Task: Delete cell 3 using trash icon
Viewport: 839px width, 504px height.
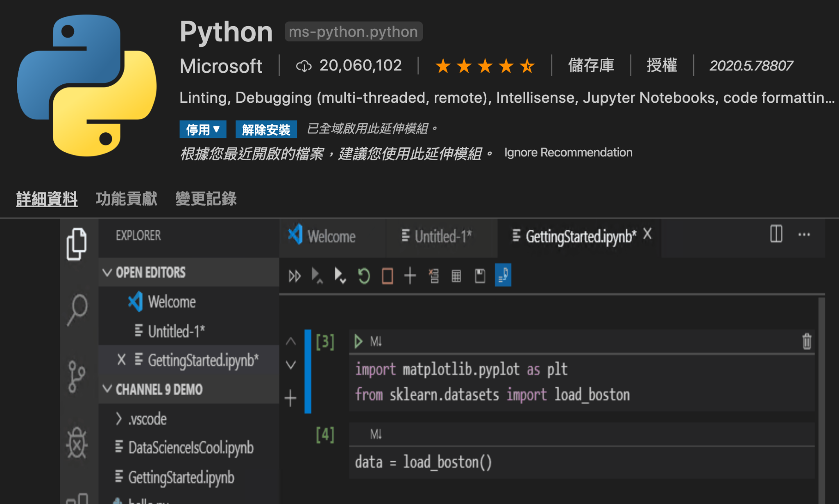Action: pyautogui.click(x=807, y=341)
